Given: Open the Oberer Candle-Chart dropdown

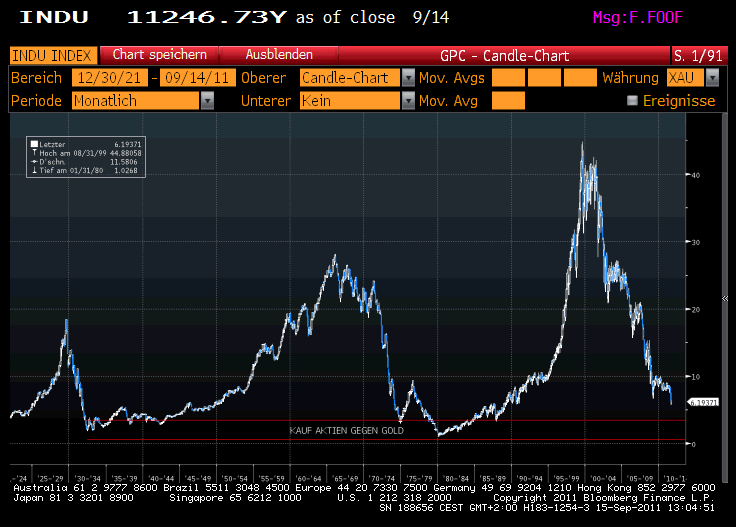Looking at the screenshot, I should click(x=350, y=78).
